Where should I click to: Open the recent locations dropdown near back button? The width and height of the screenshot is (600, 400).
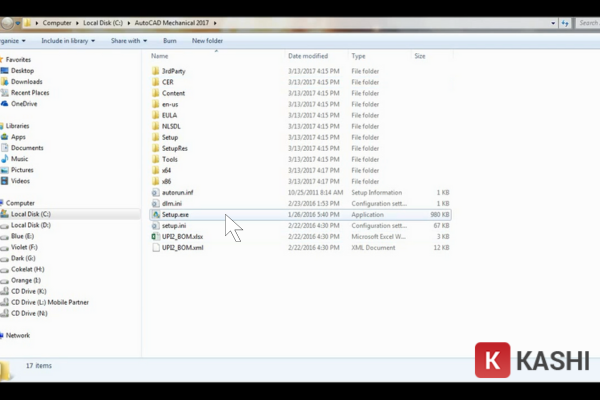(x=18, y=23)
